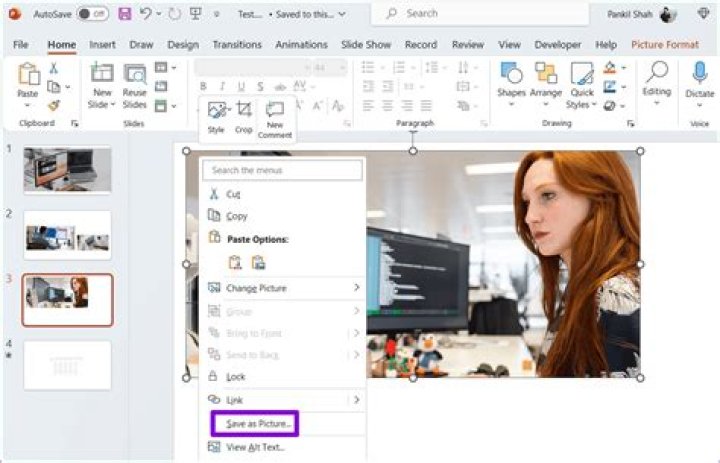
Task: Open the picture Style gallery
Action: [216, 112]
